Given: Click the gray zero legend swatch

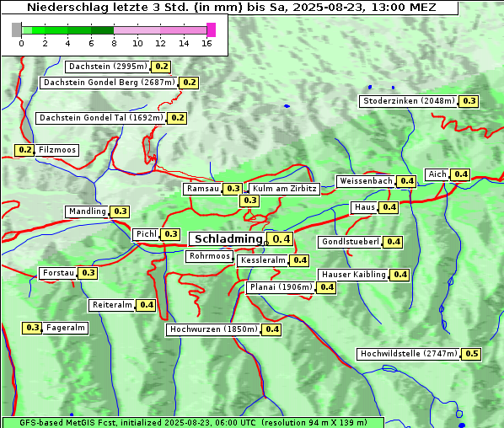Looking at the screenshot, I should (16, 30).
